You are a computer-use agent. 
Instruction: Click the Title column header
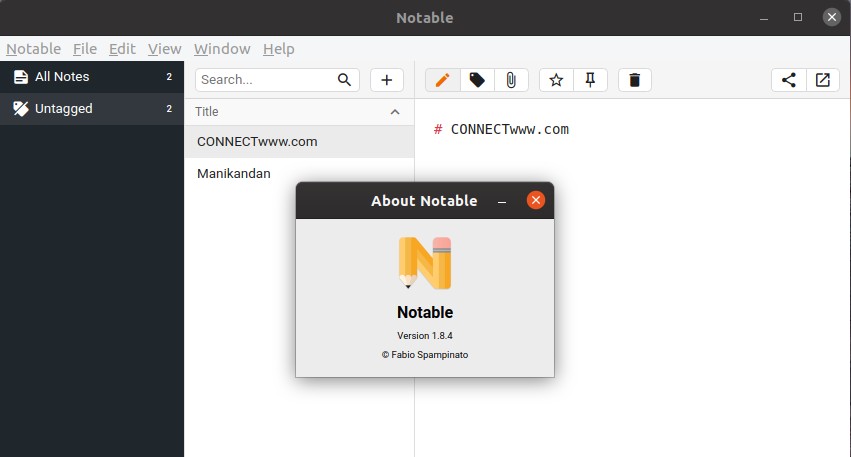pos(299,112)
